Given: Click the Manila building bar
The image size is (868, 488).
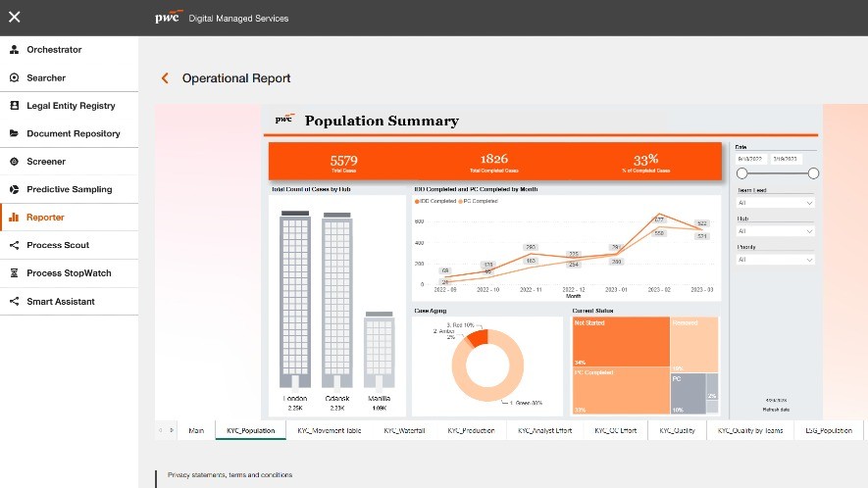Looking at the screenshot, I should (380, 350).
